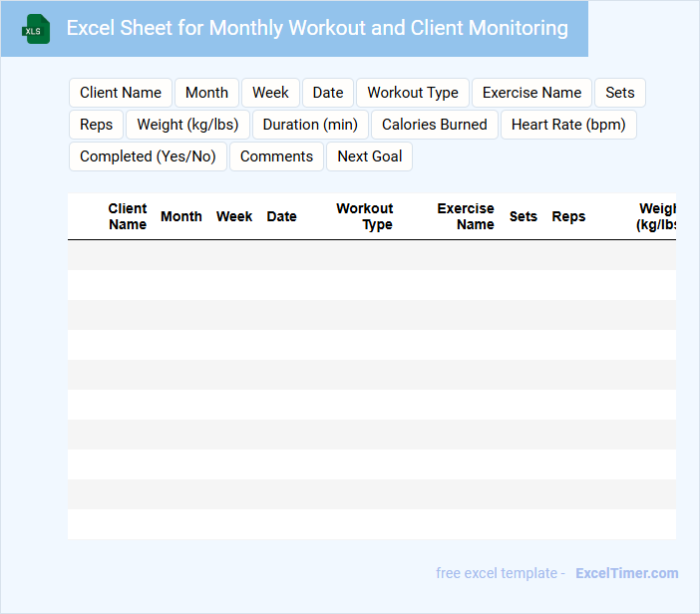
Task: Click the Week table column header
Action: [234, 216]
